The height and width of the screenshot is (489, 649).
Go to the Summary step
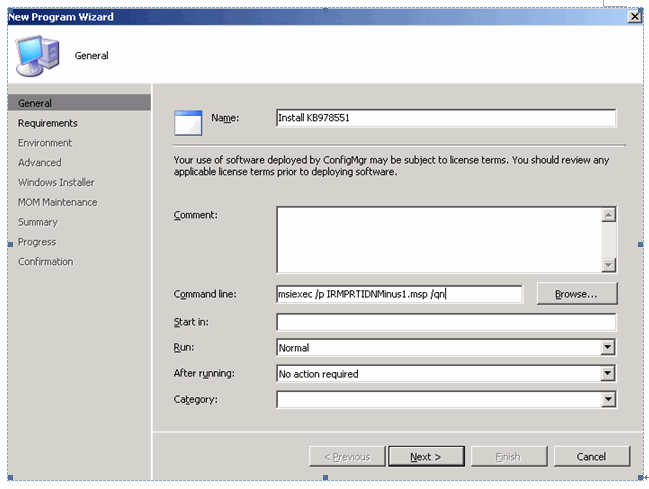click(38, 222)
